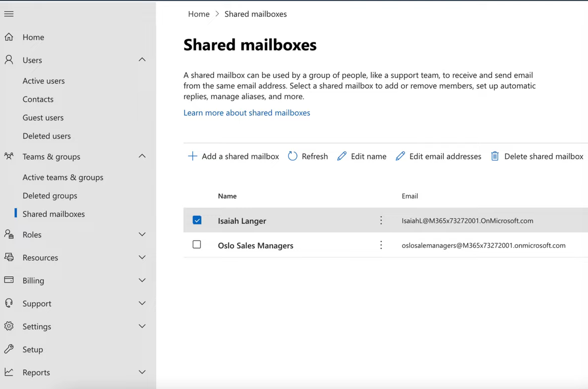Click the Reports chart icon
The height and width of the screenshot is (389, 588).
[x=9, y=372]
